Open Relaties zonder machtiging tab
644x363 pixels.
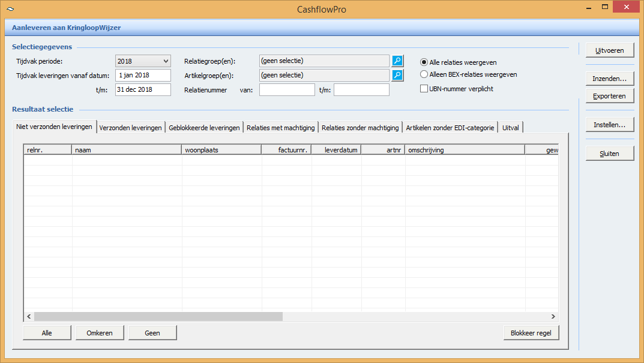(360, 128)
